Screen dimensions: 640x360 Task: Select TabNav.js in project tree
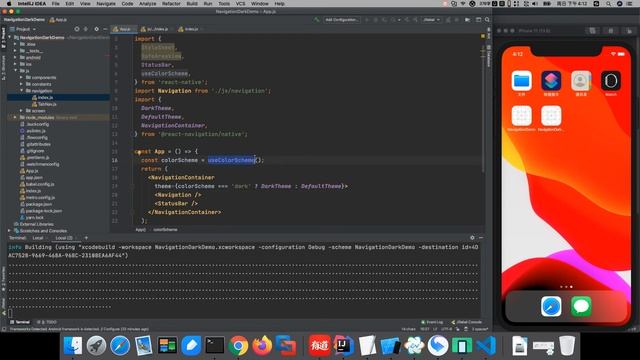[x=47, y=104]
